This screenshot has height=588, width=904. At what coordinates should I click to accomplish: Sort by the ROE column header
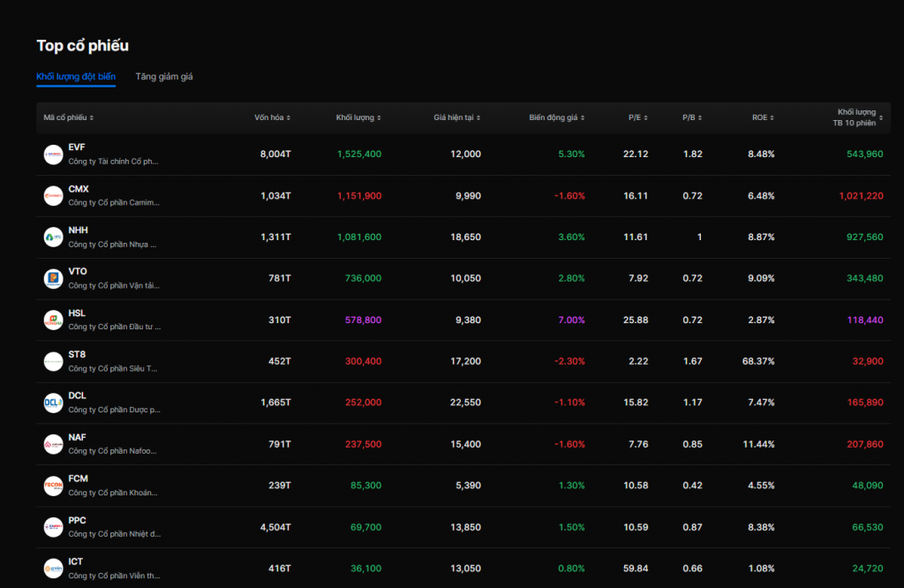click(x=763, y=117)
